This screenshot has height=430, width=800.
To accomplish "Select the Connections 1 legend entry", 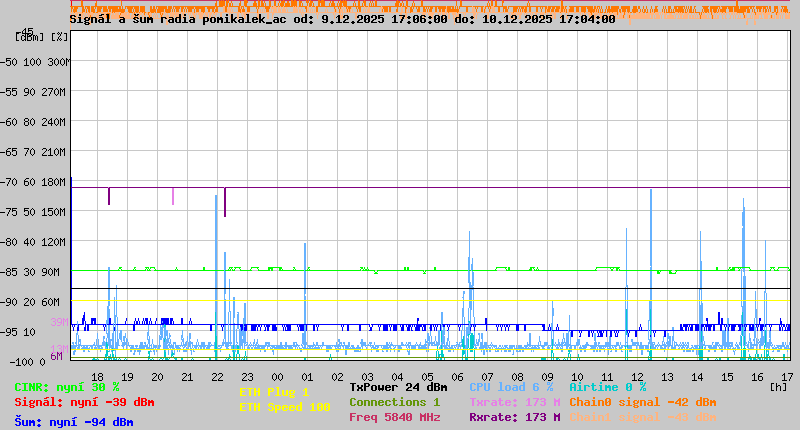I will click(394, 402).
